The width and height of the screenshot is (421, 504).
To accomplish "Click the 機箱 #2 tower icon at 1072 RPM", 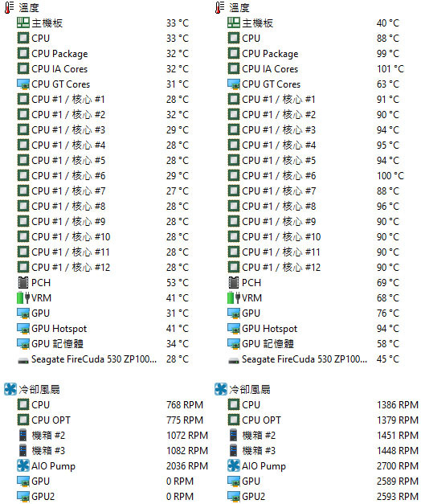I will tap(22, 435).
